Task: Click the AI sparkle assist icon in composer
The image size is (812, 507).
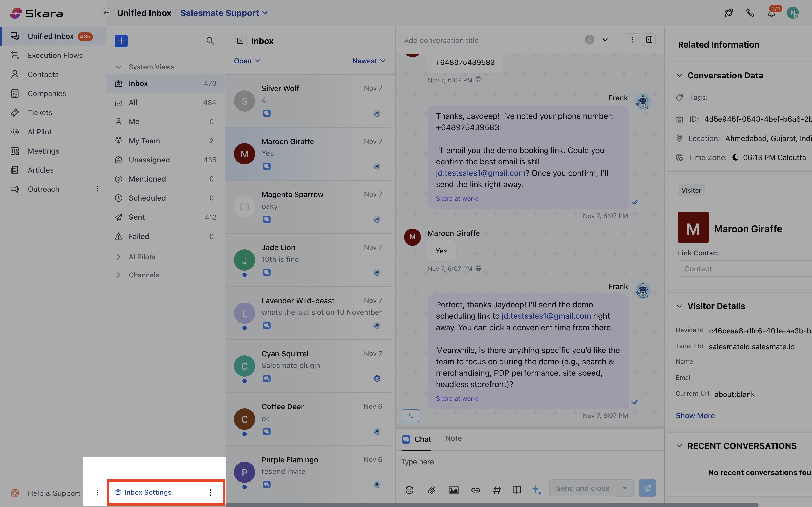Action: [x=536, y=490]
